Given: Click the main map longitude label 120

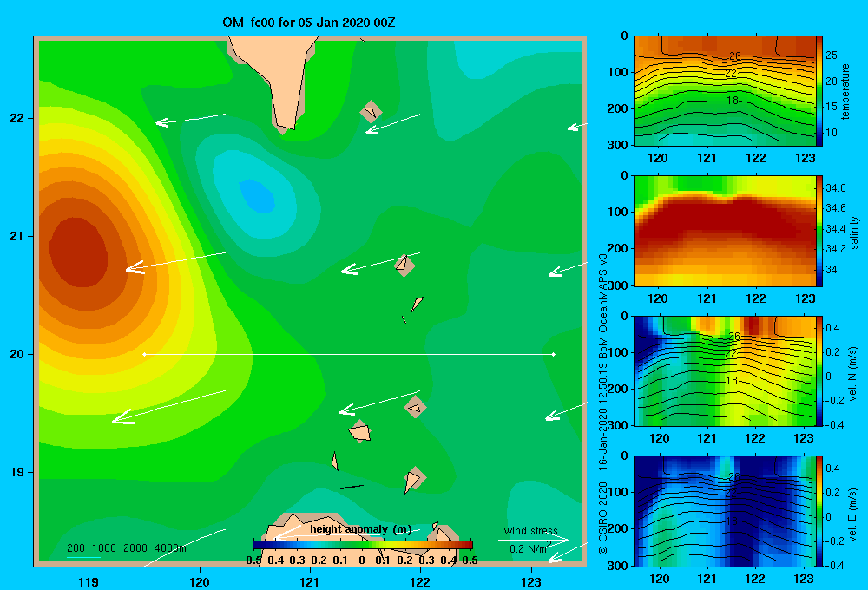Looking at the screenshot, I should (x=200, y=581).
